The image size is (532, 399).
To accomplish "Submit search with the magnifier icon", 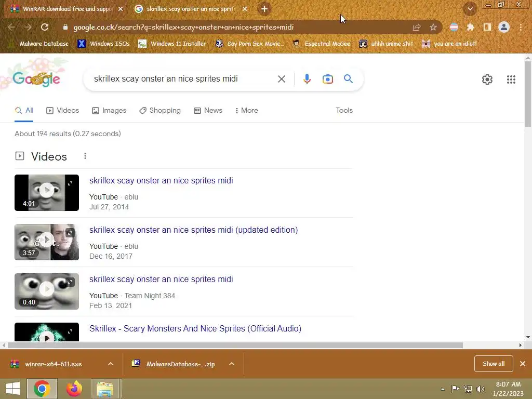I will 348,79.
